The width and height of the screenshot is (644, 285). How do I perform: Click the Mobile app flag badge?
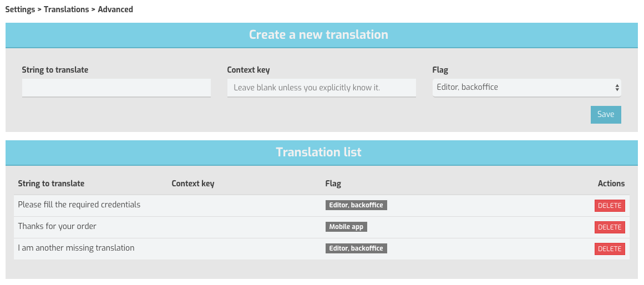[x=346, y=227]
